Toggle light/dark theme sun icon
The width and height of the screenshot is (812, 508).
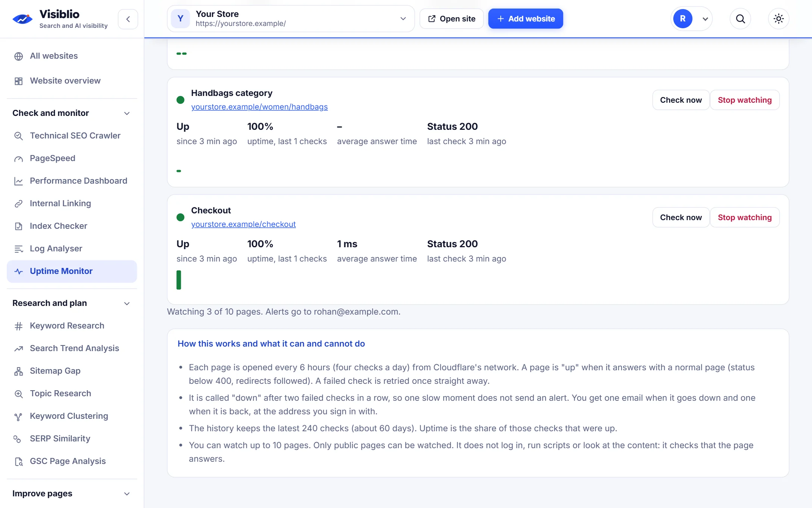pyautogui.click(x=779, y=19)
